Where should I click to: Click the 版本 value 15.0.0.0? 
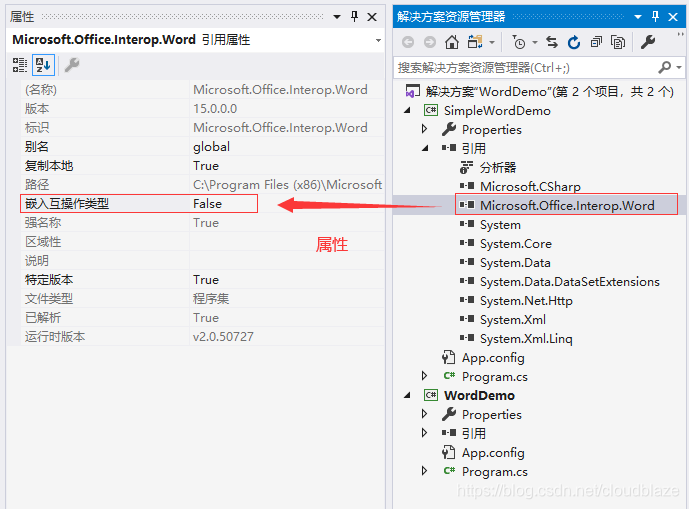point(215,109)
